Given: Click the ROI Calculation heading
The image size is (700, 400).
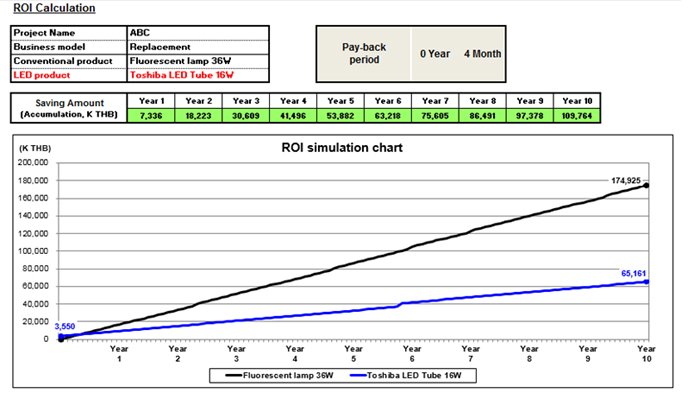Looking at the screenshot, I should point(55,9).
